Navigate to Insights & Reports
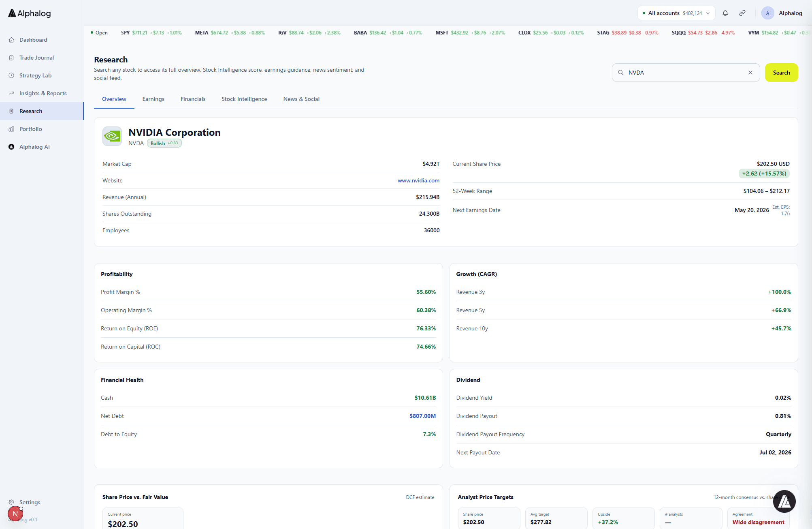 tap(42, 93)
